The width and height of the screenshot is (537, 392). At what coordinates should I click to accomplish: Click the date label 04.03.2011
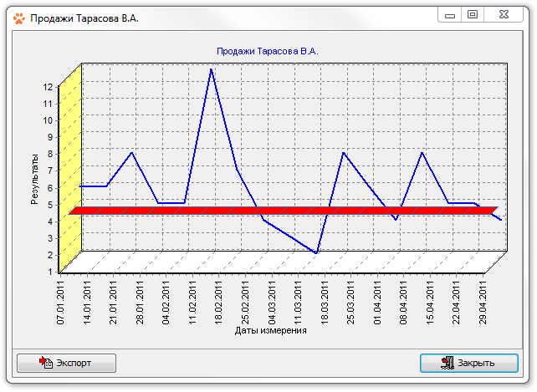tap(273, 303)
